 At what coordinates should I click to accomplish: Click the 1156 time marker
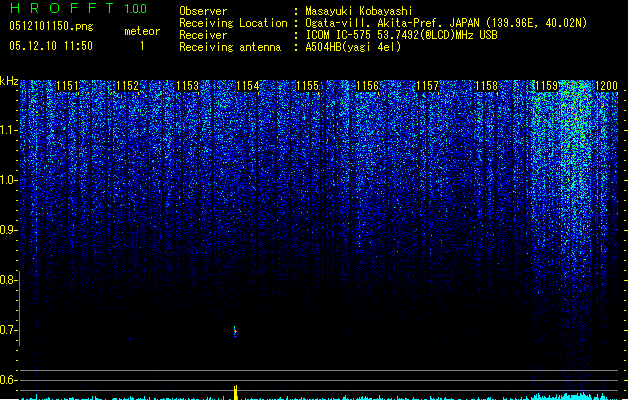367,86
